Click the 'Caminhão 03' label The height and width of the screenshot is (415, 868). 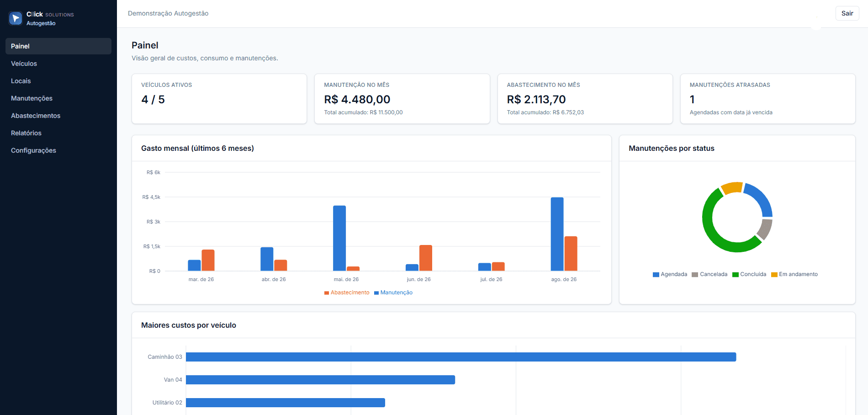(165, 357)
